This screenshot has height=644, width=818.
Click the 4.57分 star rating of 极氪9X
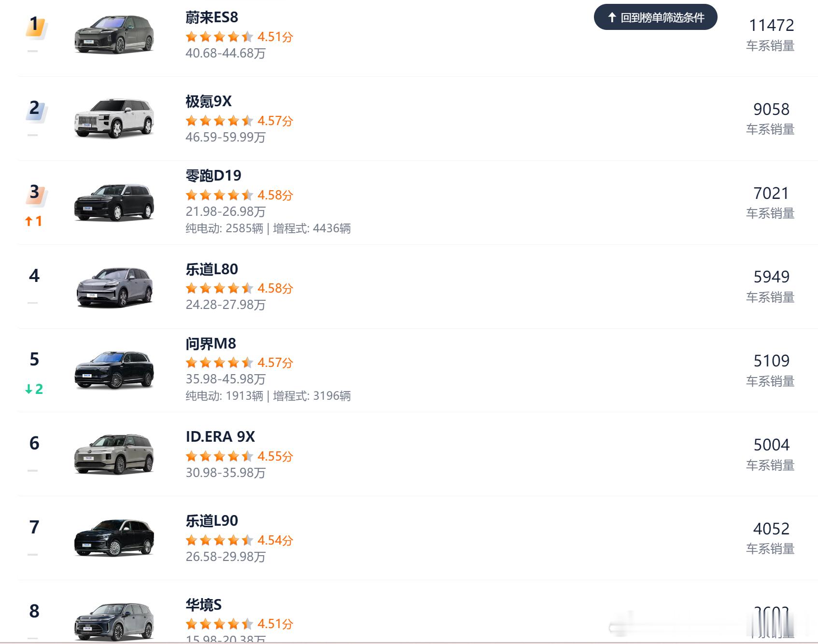(x=240, y=121)
